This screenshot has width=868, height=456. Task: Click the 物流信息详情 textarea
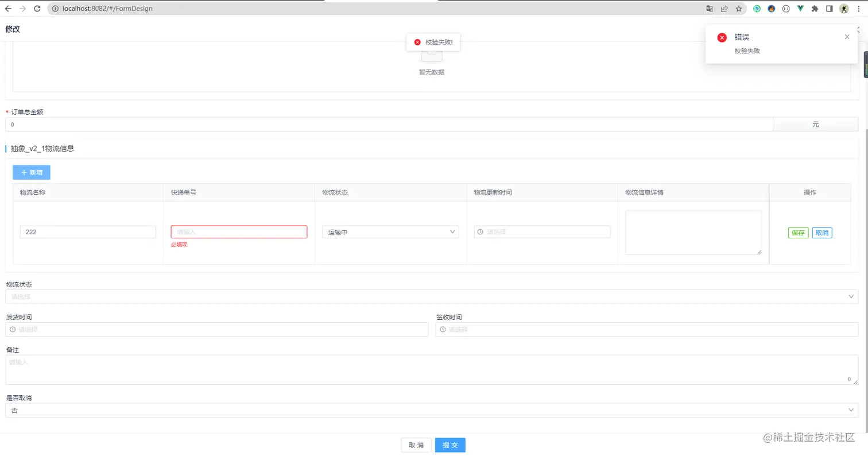click(x=693, y=233)
